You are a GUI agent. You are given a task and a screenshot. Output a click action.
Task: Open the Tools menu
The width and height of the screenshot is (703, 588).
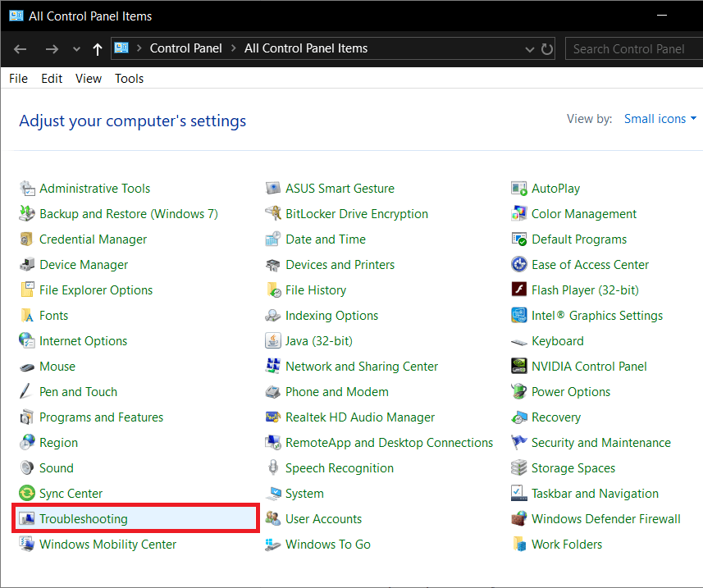point(129,79)
